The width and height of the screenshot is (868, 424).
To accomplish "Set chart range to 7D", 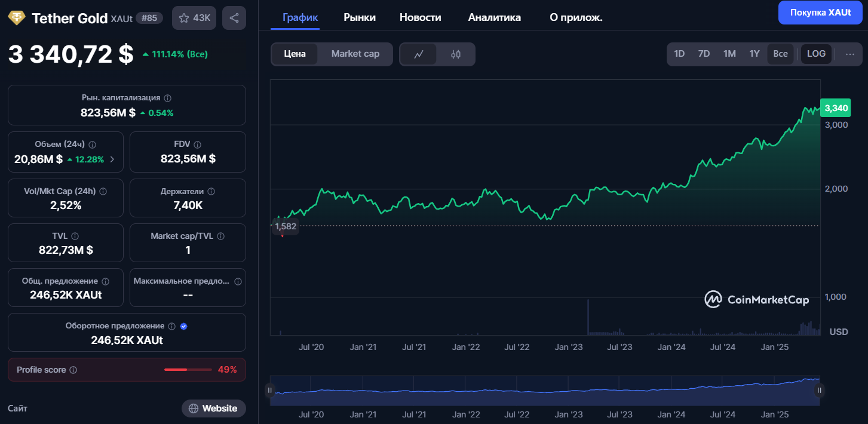I will pos(704,54).
